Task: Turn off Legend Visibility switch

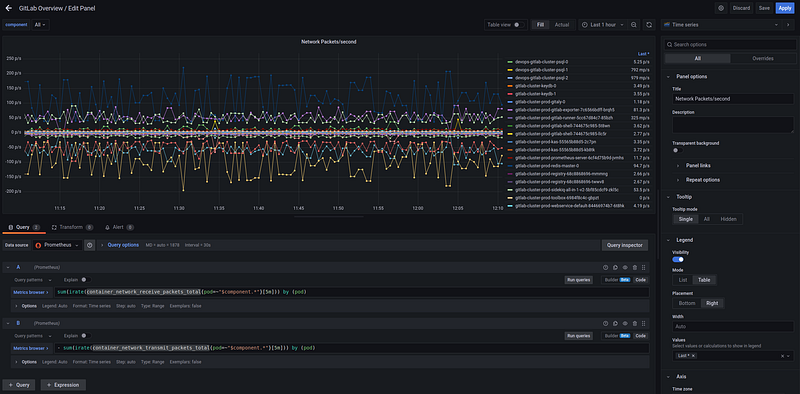Action: pos(678,259)
